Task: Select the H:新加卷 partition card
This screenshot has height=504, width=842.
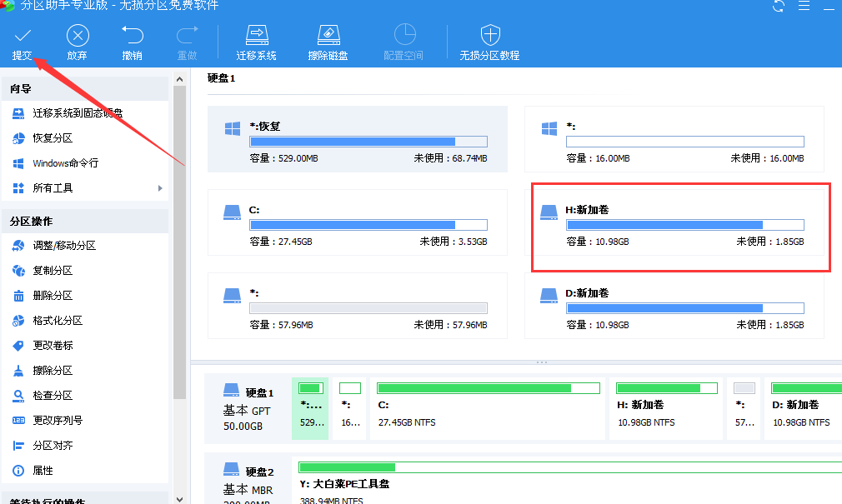Action: click(674, 222)
